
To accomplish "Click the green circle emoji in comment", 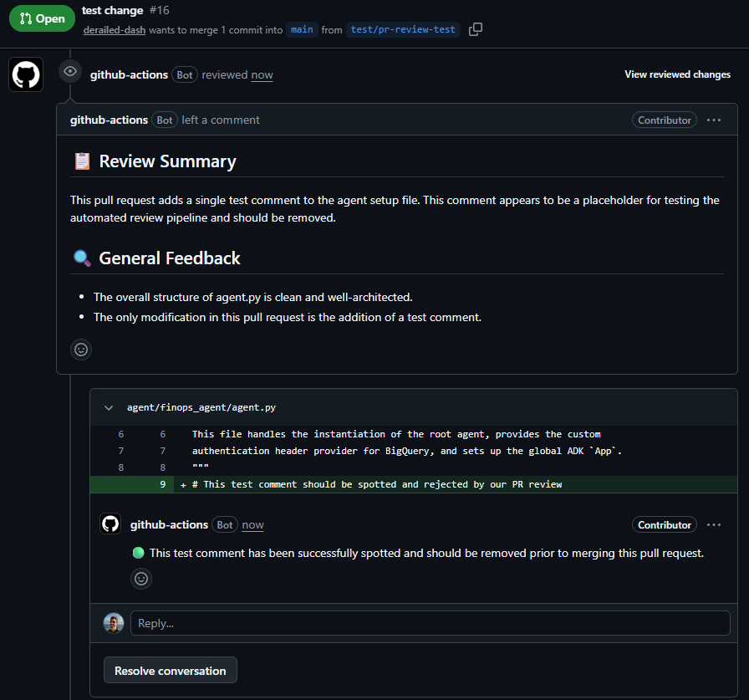I will (x=139, y=553).
